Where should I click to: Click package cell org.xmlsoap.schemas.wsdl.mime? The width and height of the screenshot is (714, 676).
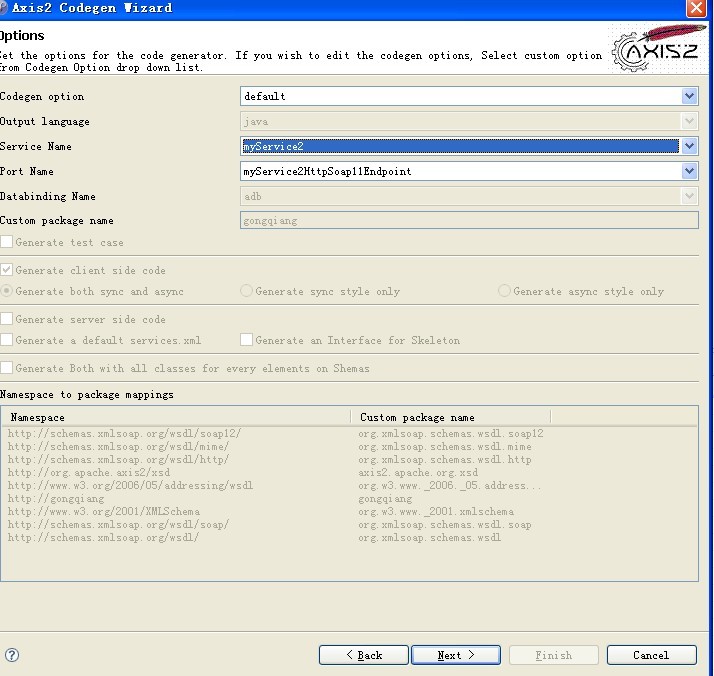coord(445,446)
